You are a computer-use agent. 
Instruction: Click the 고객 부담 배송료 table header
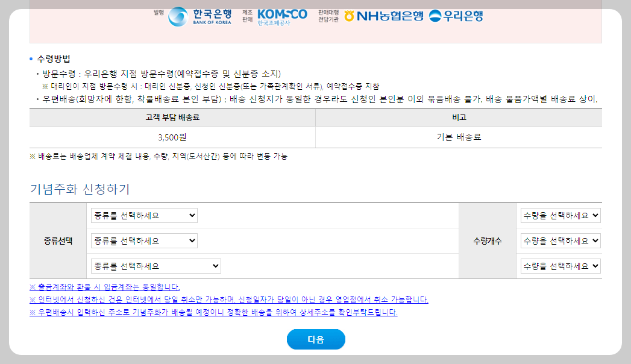(x=172, y=118)
